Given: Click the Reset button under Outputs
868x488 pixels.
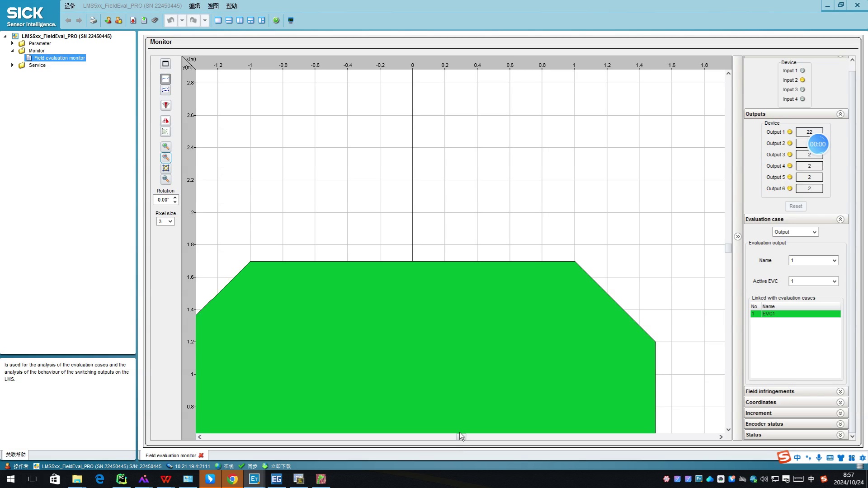Looking at the screenshot, I should coord(796,206).
